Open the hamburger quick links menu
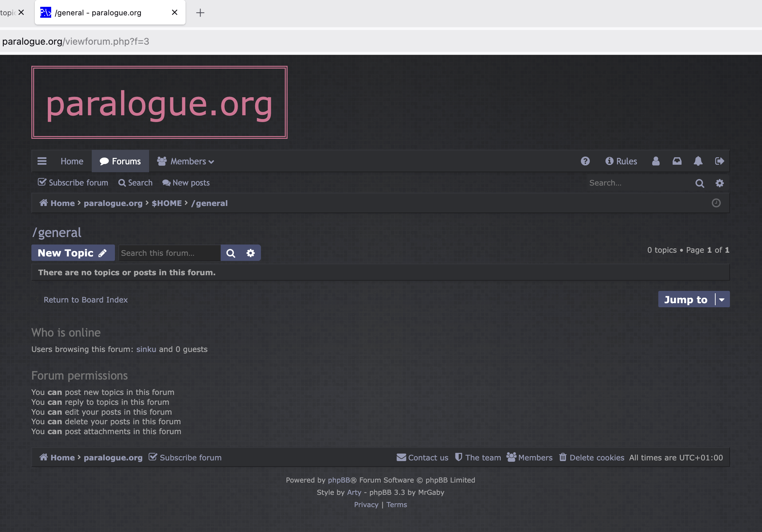The image size is (762, 532). (x=42, y=161)
